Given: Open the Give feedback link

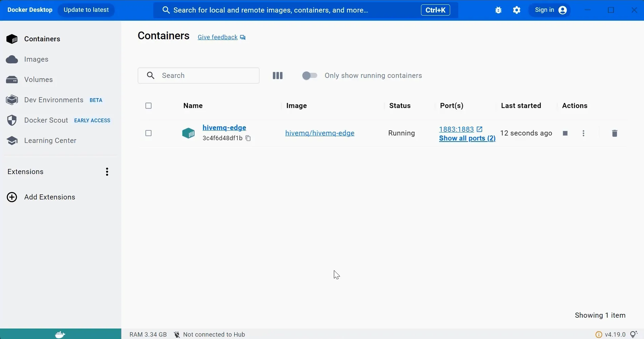Looking at the screenshot, I should [217, 37].
